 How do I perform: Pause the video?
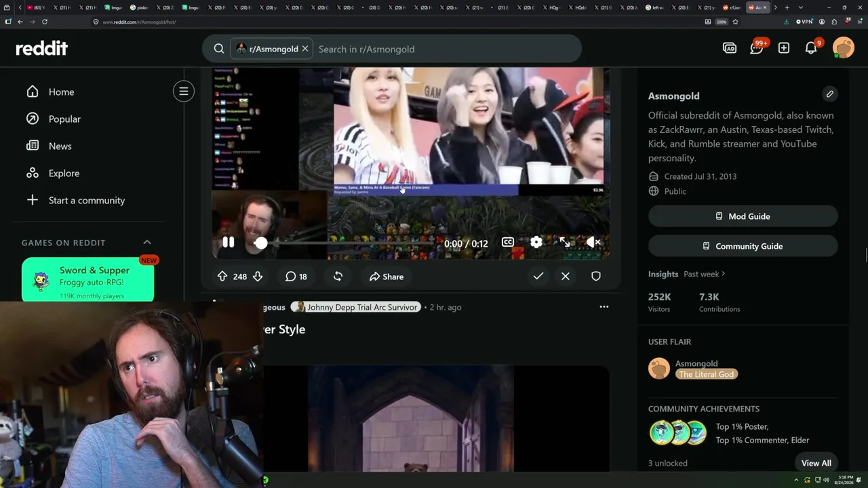tap(229, 242)
